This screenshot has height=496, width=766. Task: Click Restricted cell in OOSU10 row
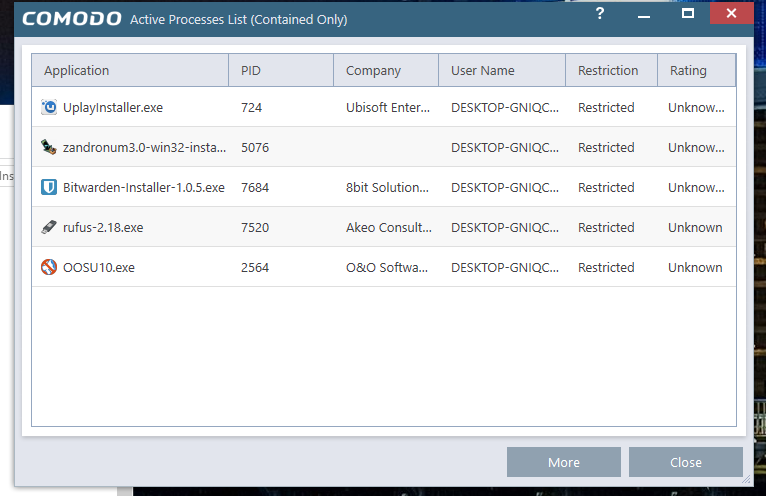point(606,268)
